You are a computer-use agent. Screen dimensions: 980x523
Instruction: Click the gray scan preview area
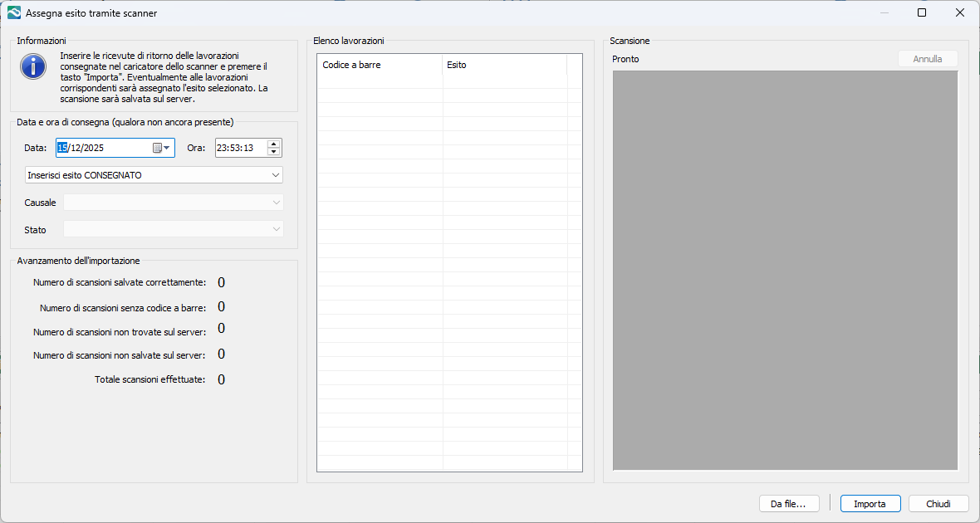click(x=785, y=270)
